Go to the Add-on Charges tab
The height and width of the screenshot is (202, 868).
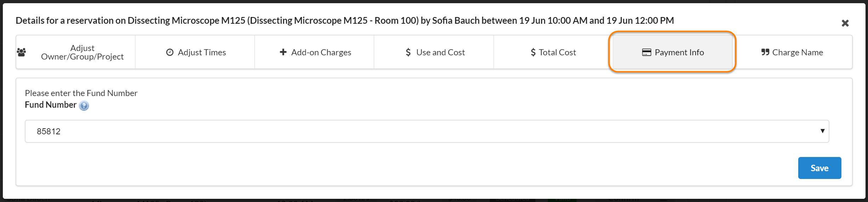point(321,52)
